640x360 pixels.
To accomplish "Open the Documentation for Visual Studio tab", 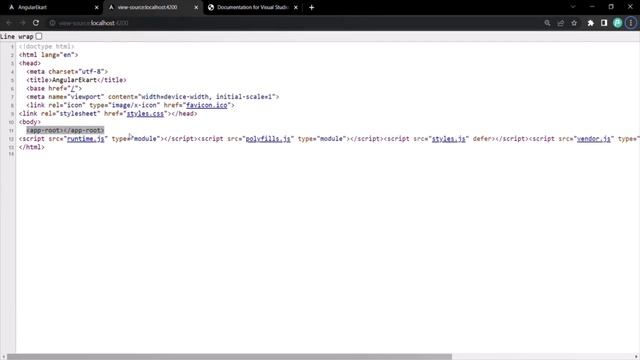I will coord(252,7).
